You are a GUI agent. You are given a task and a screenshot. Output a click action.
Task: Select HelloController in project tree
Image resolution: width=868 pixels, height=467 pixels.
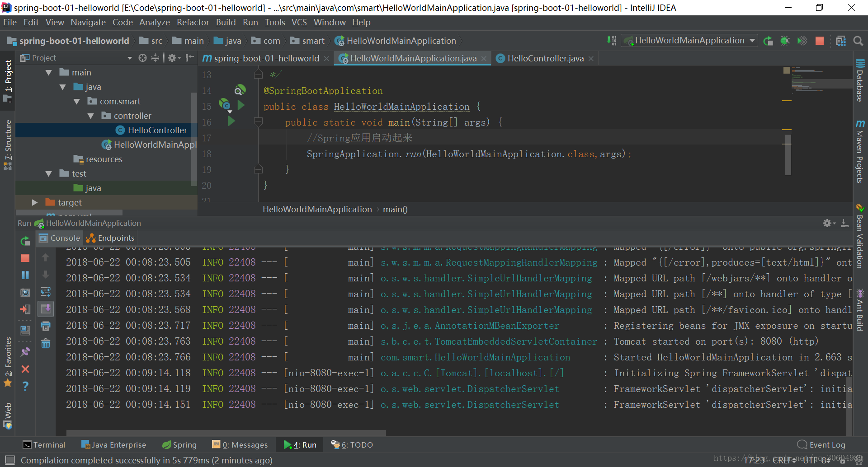point(157,130)
